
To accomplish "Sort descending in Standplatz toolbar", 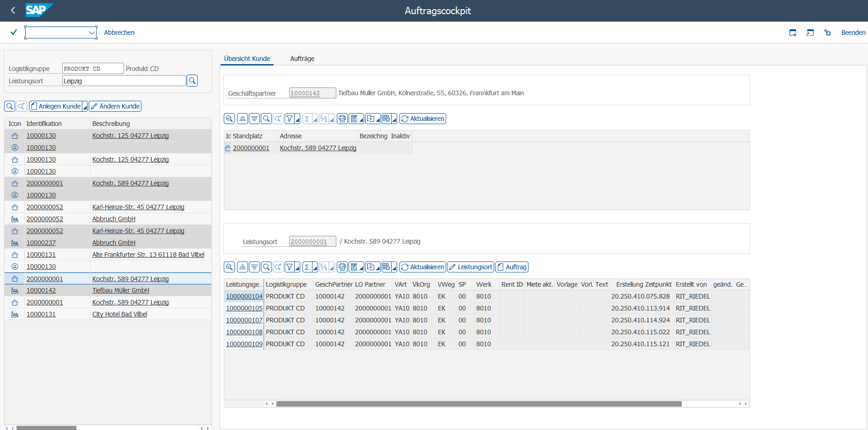I will click(x=254, y=119).
